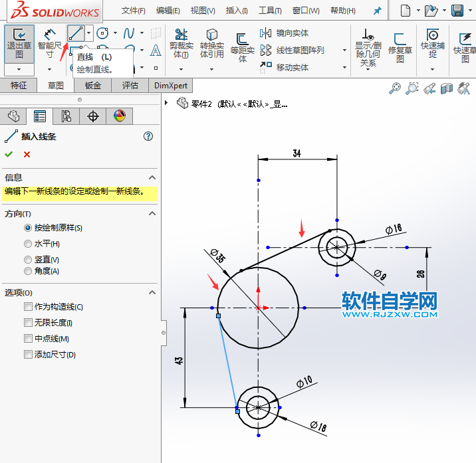Click the Open file icon

[x=431, y=11]
